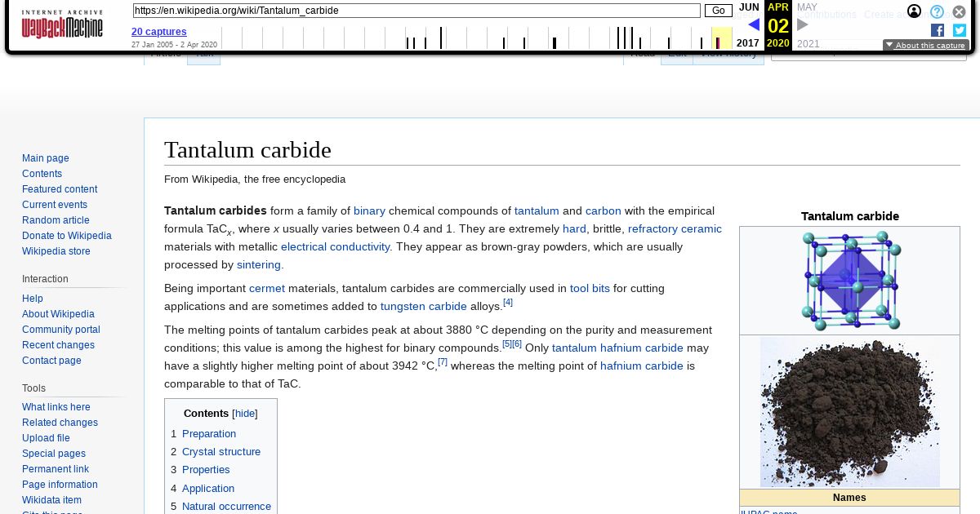Open the 20 captures link
Image resolution: width=980 pixels, height=514 pixels.
tap(159, 32)
